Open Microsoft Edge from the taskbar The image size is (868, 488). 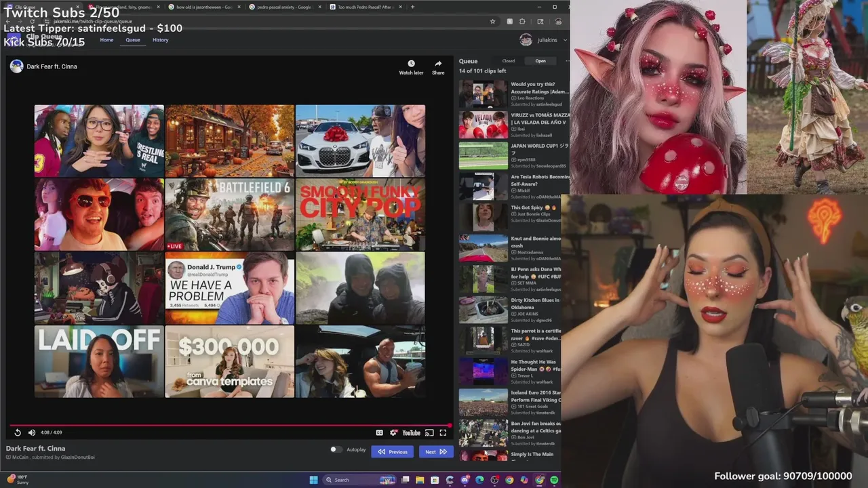pos(479,480)
